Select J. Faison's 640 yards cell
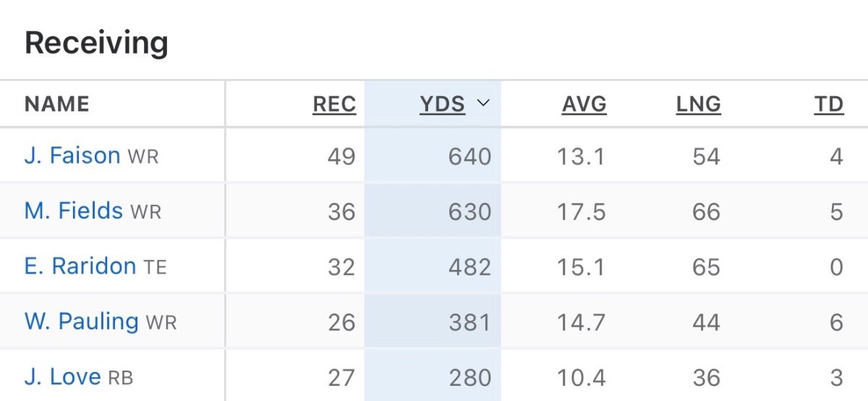 pos(469,156)
